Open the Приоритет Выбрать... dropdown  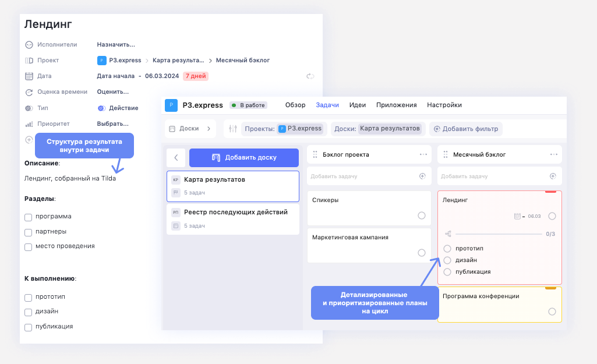pyautogui.click(x=112, y=124)
